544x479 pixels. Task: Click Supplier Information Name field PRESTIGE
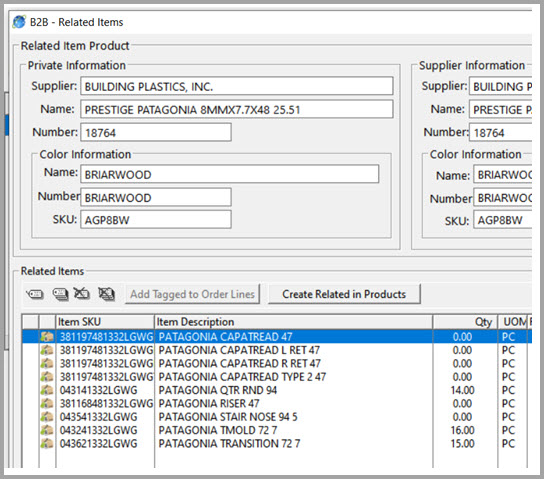[x=501, y=109]
